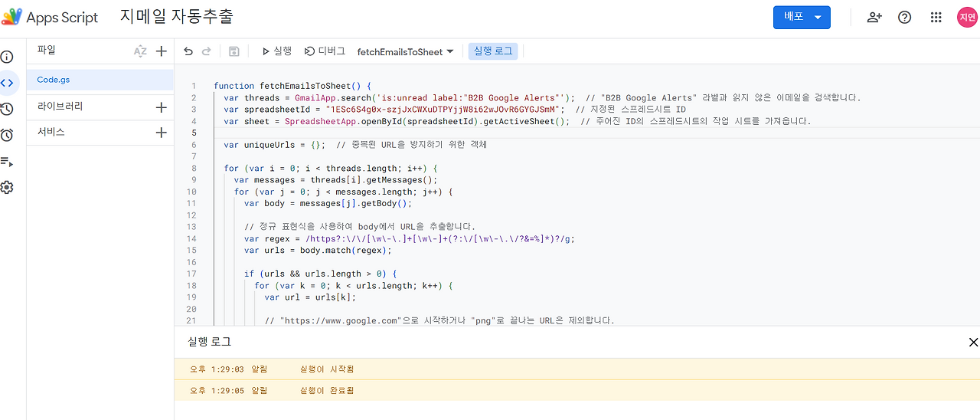Screen dimensions: 980x420
Task: Open the project Overview info icon
Action: coord(7,57)
